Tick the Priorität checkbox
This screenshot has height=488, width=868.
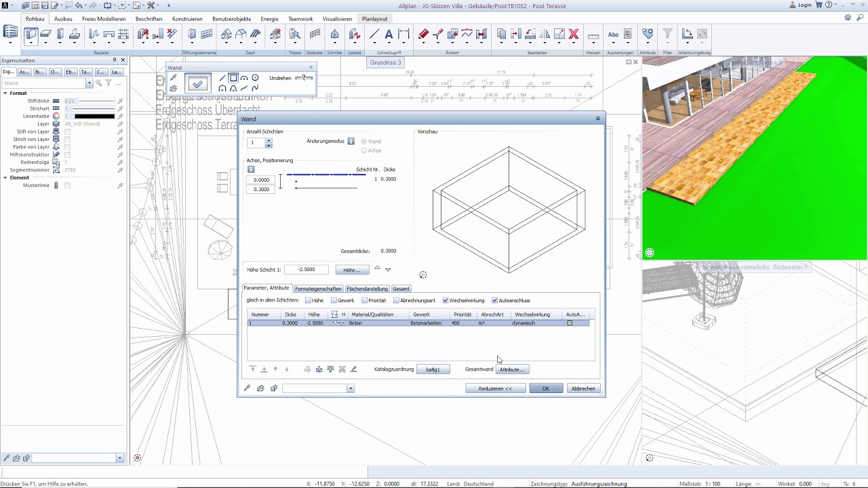pyautogui.click(x=364, y=300)
